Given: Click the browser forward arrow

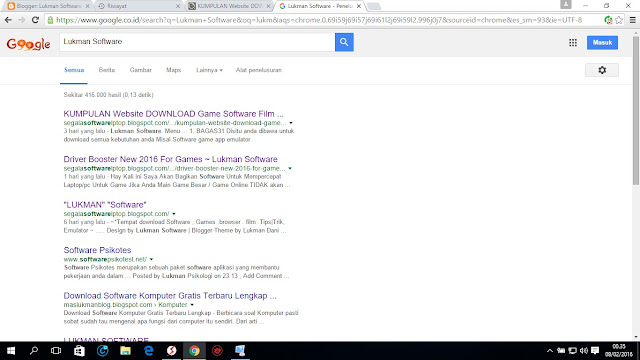Looking at the screenshot, I should click(22, 20).
